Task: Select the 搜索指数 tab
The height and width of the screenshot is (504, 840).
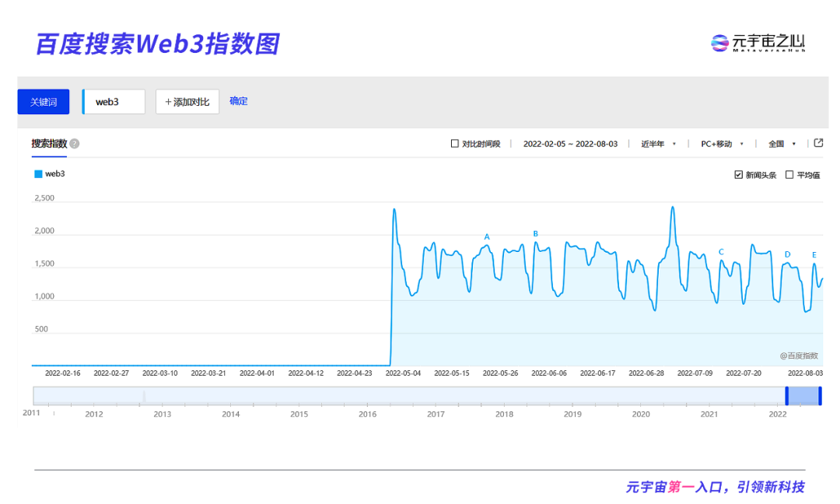Action: coord(49,144)
